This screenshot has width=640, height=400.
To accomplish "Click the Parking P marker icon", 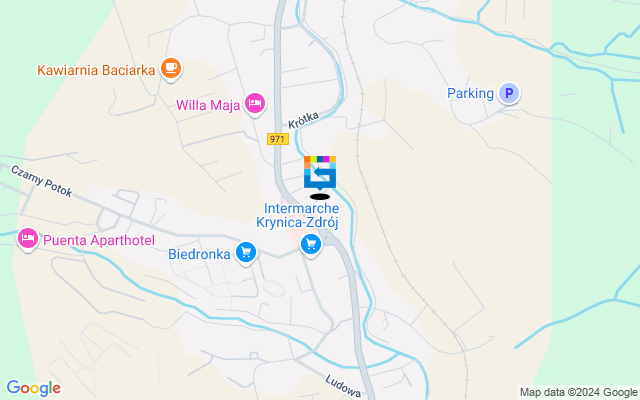I will pyautogui.click(x=509, y=93).
